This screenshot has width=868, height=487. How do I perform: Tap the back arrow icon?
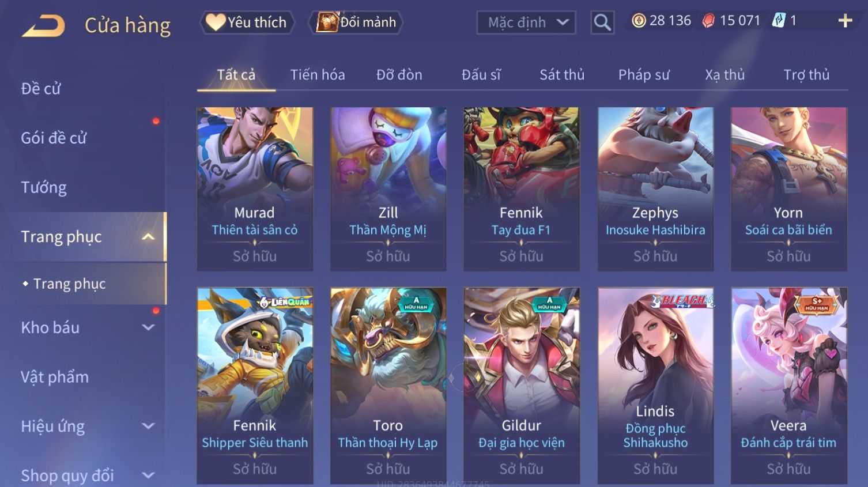point(44,26)
